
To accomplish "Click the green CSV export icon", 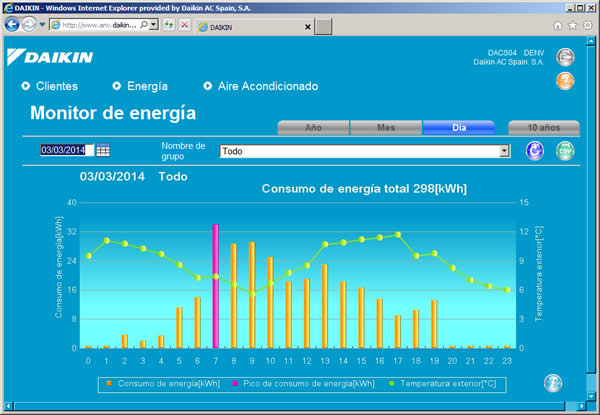I will click(x=565, y=151).
